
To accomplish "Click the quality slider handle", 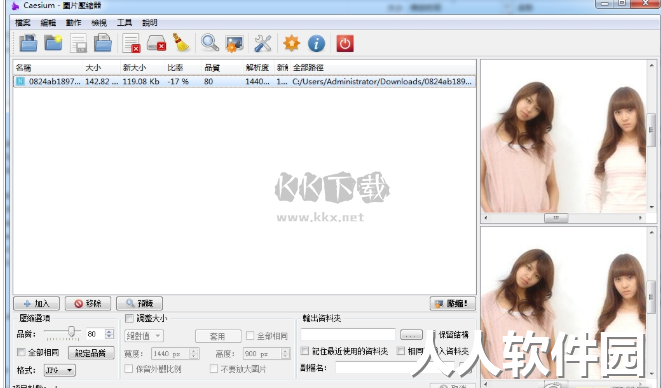I will click(x=72, y=331).
